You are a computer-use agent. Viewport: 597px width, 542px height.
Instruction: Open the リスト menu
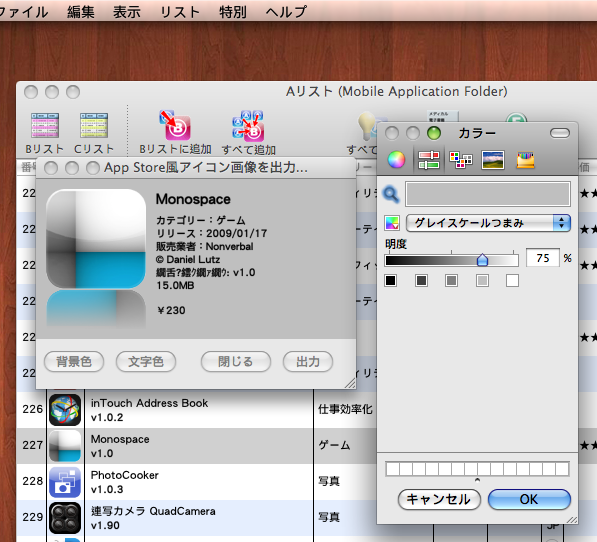(180, 12)
